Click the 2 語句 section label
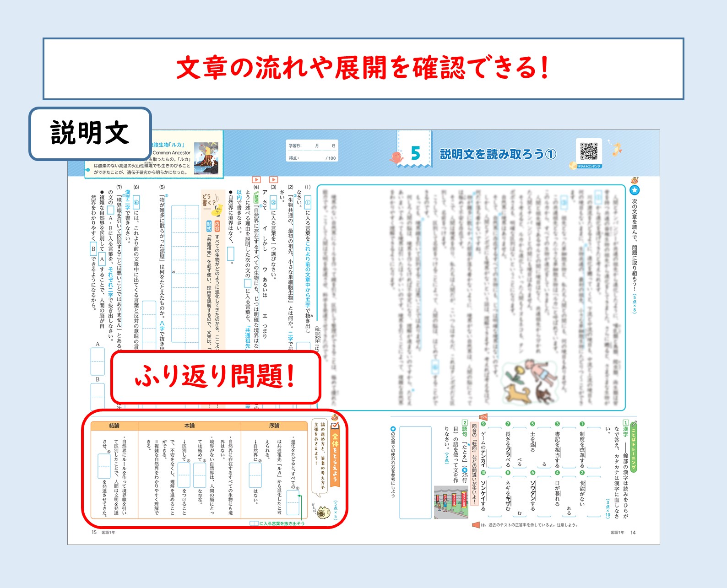Viewport: 727px width, 588px height. click(x=465, y=428)
